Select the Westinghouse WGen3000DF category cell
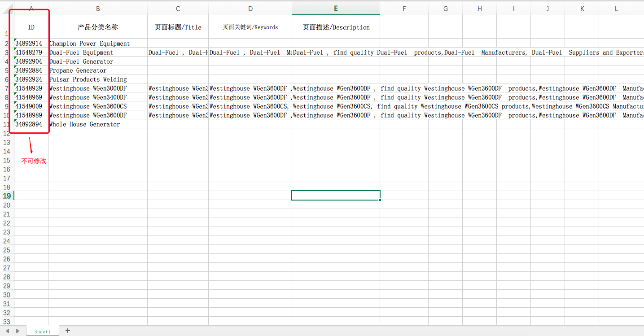The width and height of the screenshot is (644, 336). tap(98, 88)
